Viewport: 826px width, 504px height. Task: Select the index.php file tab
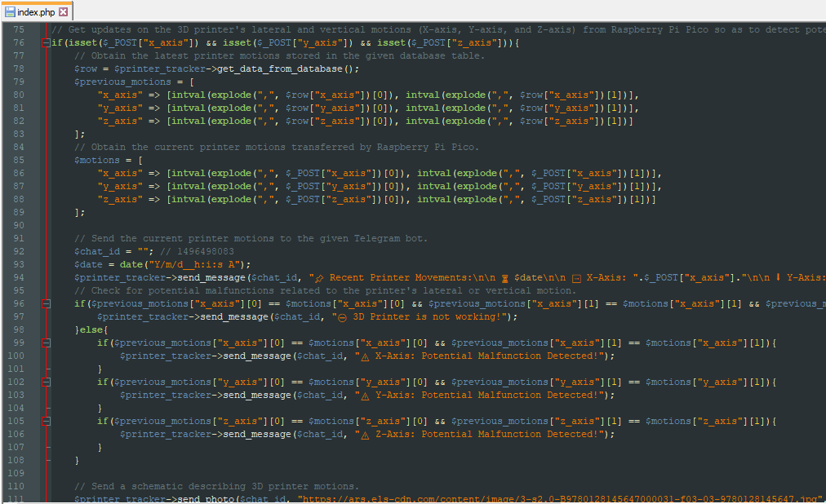pos(35,12)
